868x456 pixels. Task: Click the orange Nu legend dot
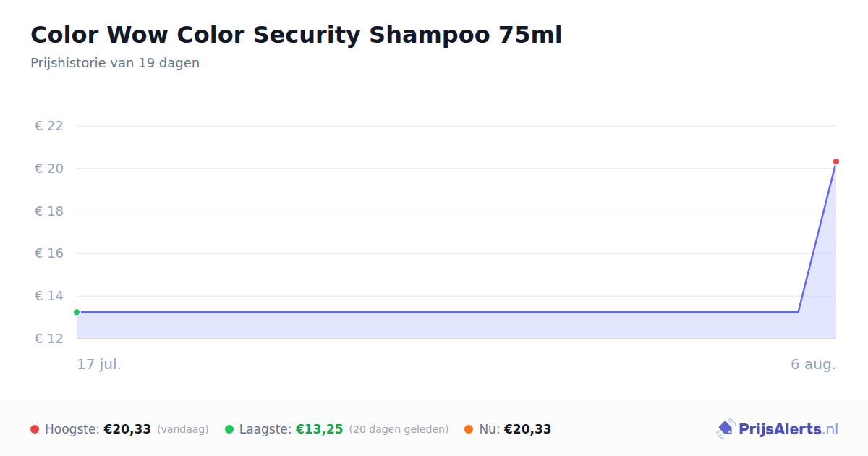pyautogui.click(x=469, y=429)
